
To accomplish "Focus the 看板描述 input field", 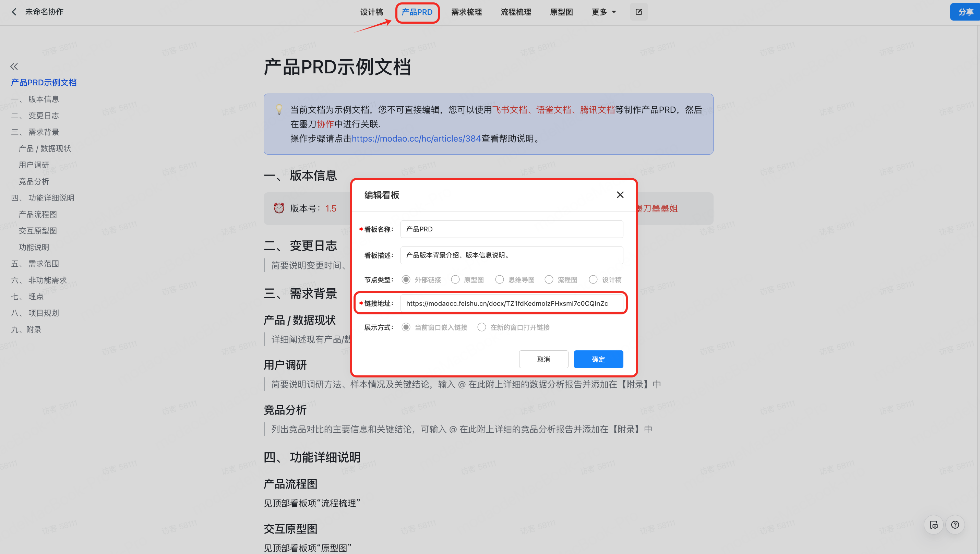I will [x=512, y=255].
